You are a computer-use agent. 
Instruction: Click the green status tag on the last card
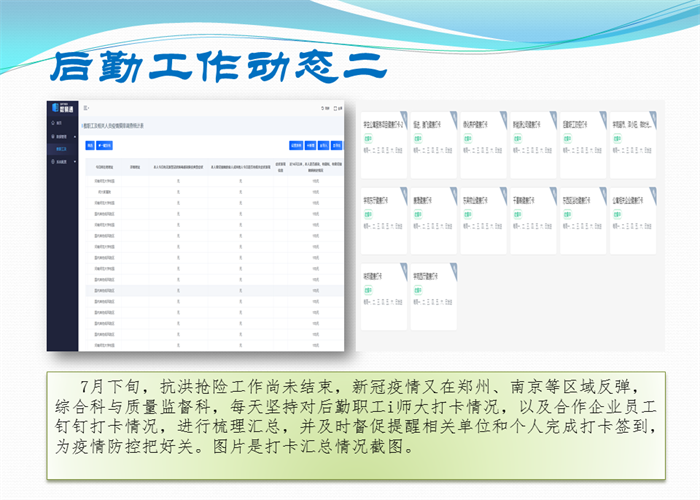point(418,290)
